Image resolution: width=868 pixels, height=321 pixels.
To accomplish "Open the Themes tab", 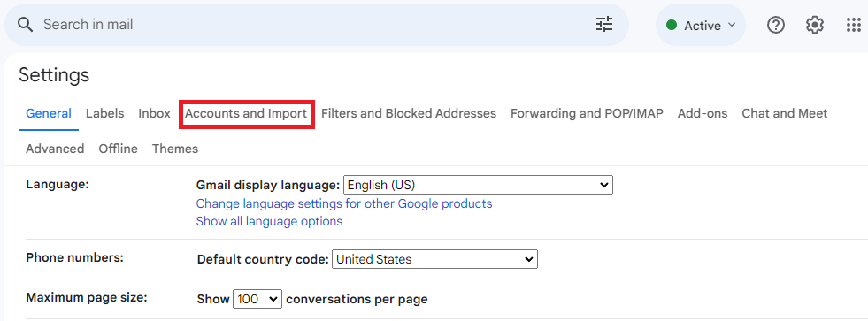I will pos(175,149).
